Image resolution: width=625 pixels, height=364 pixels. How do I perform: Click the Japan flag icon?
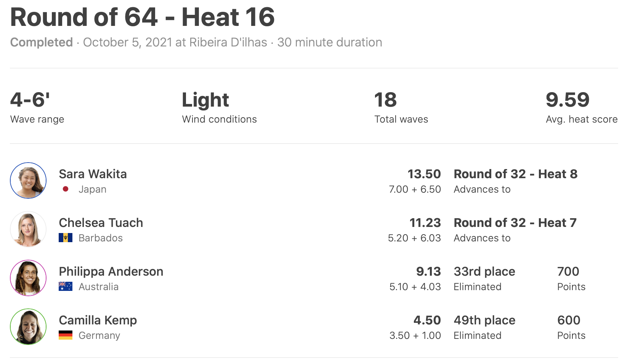(66, 189)
